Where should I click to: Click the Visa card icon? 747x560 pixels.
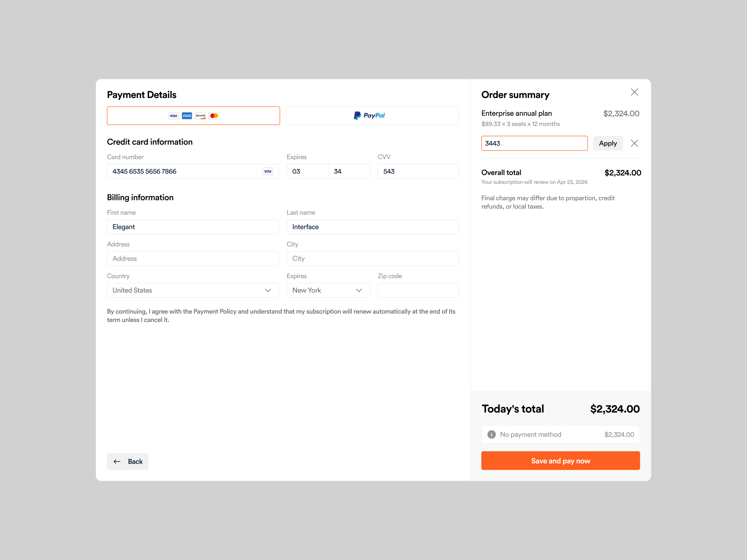pyautogui.click(x=173, y=115)
